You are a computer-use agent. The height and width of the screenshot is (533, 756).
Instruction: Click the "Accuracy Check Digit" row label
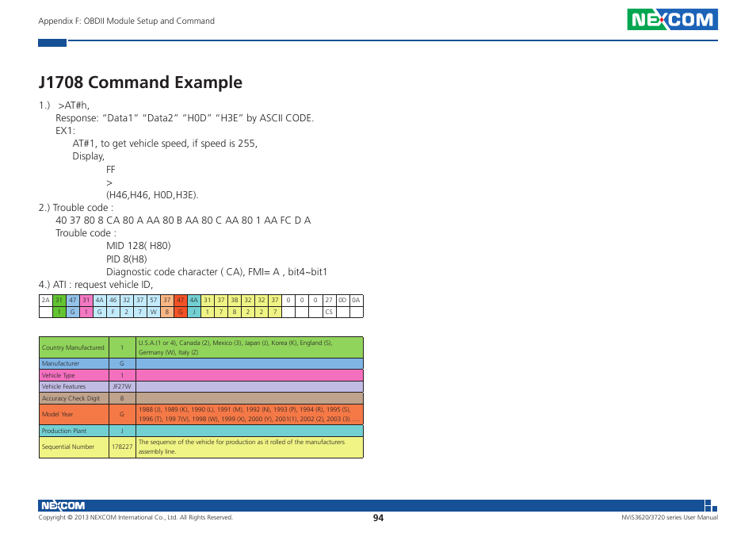coord(71,398)
